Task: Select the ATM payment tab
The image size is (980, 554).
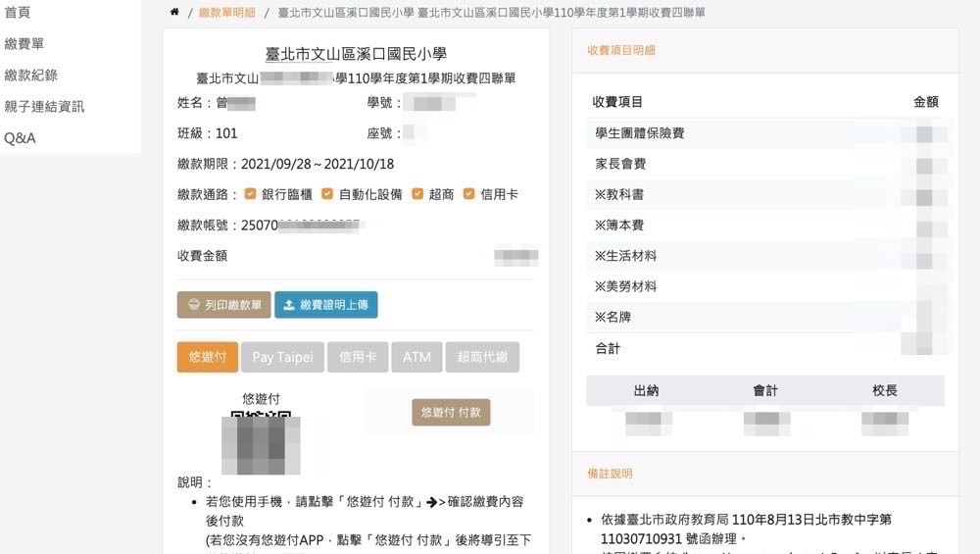Action: click(416, 357)
